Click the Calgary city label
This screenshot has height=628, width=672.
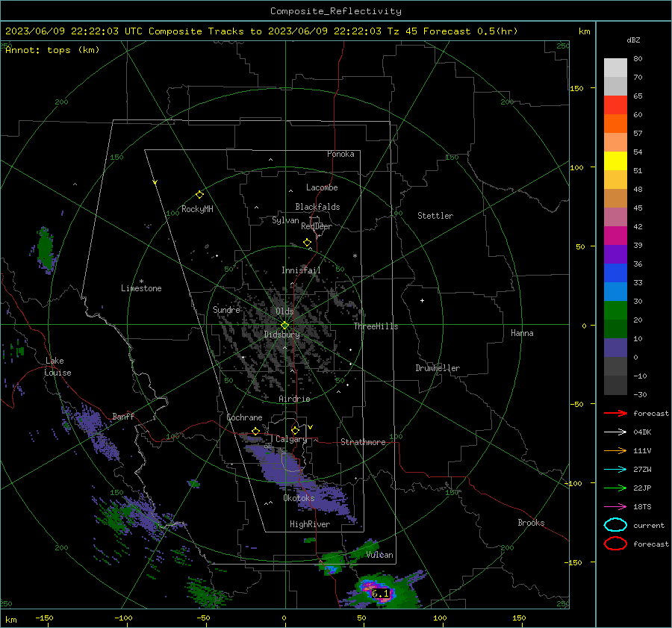coord(291,439)
